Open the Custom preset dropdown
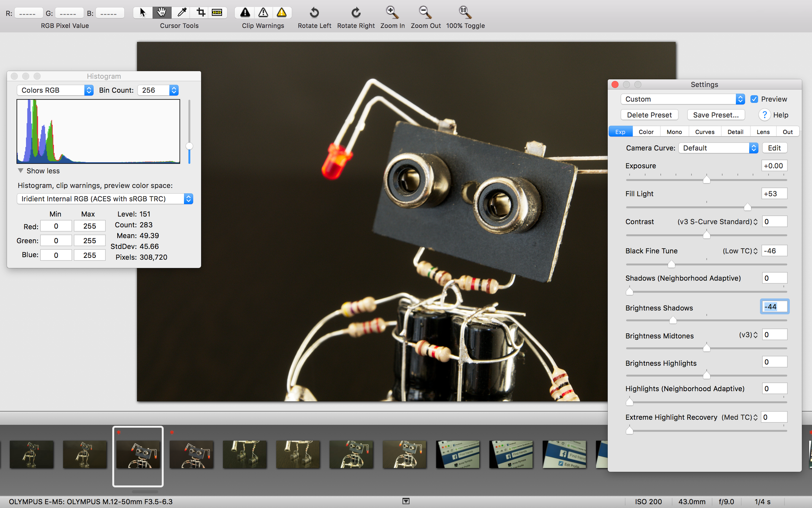 pos(683,99)
